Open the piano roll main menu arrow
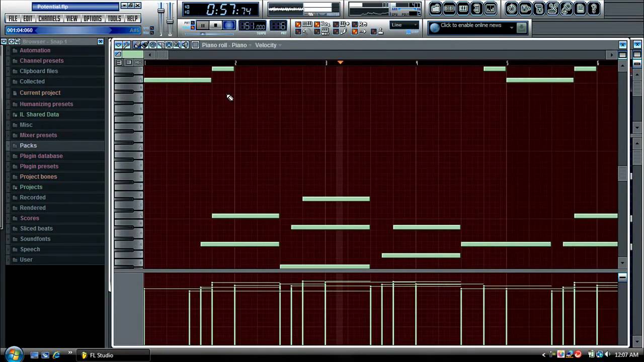644x362 pixels. [118, 45]
